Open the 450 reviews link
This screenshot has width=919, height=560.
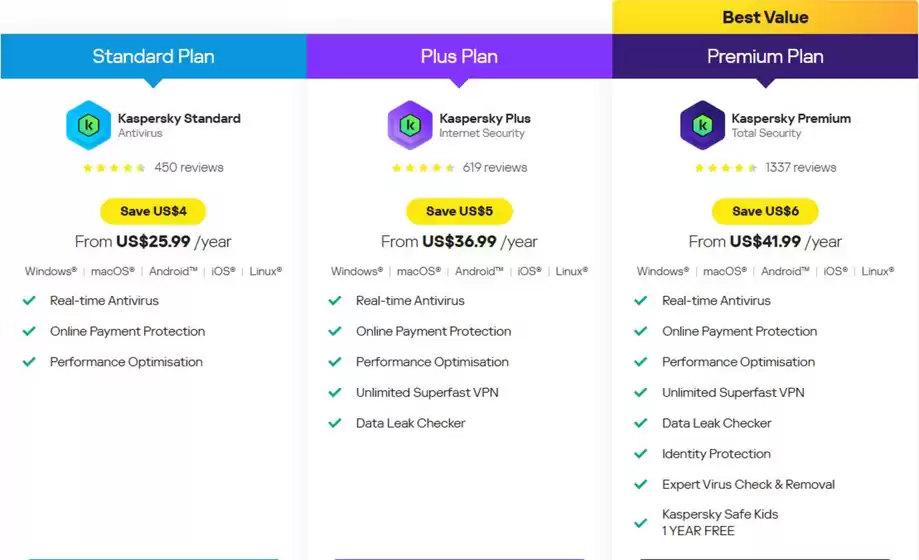[x=189, y=168]
